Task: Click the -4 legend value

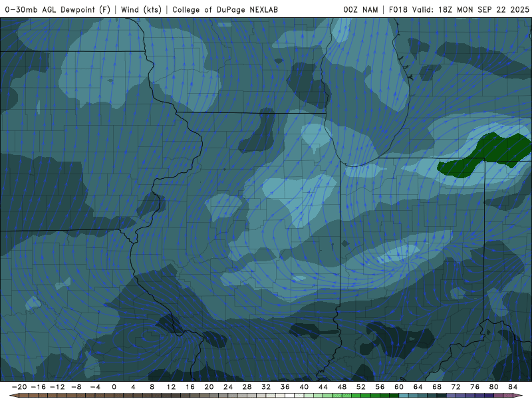Action: (x=95, y=387)
